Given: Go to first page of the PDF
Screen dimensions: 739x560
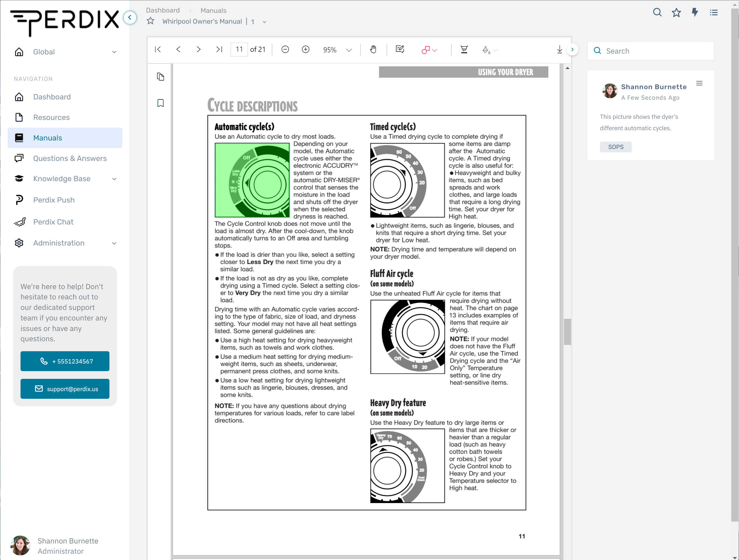Looking at the screenshot, I should [158, 50].
